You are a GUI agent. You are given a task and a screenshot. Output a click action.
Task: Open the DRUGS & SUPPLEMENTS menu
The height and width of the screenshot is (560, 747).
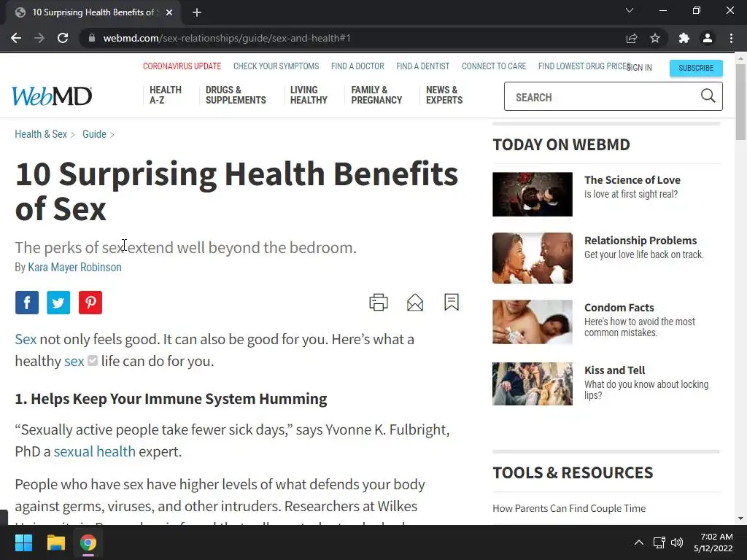(236, 95)
